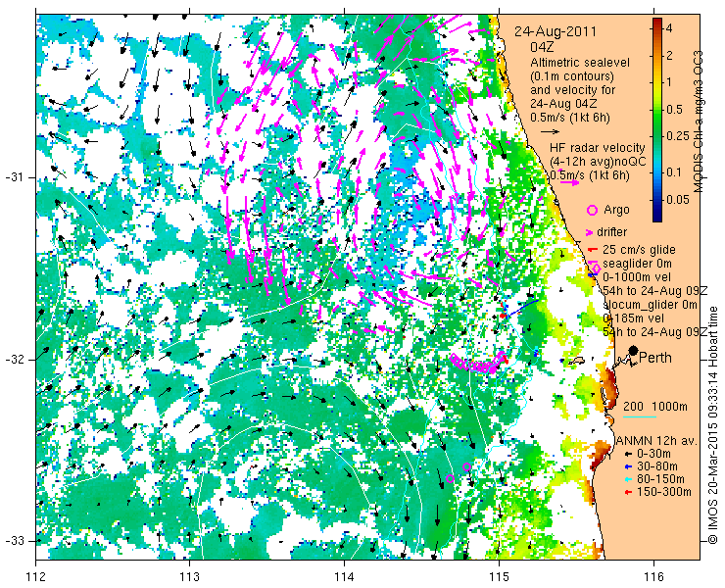Click the longitude label '113'
725x588 pixels.
pyautogui.click(x=189, y=577)
